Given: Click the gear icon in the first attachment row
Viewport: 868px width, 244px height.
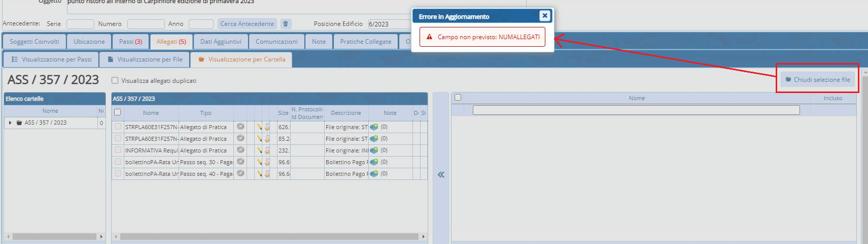Looking at the screenshot, I should (x=240, y=127).
